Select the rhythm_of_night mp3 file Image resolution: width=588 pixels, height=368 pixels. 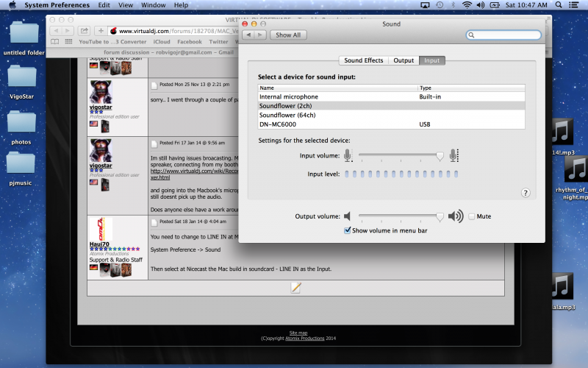576,178
